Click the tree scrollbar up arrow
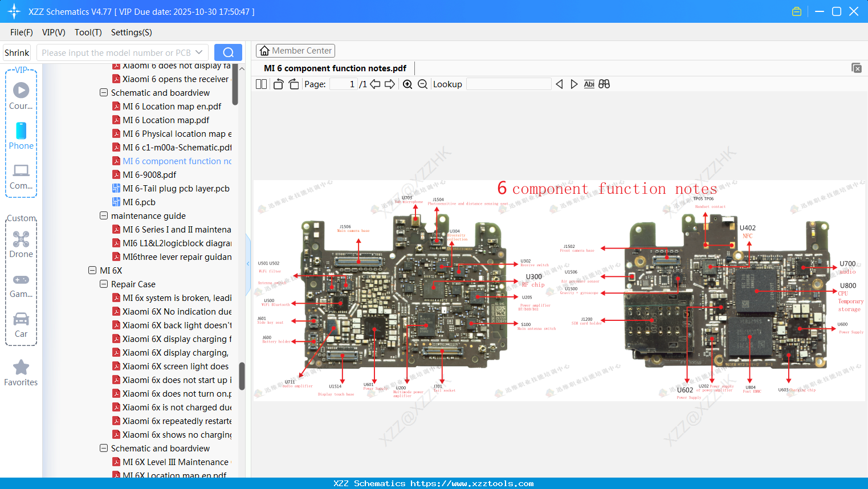This screenshot has height=489, width=868. pos(242,68)
